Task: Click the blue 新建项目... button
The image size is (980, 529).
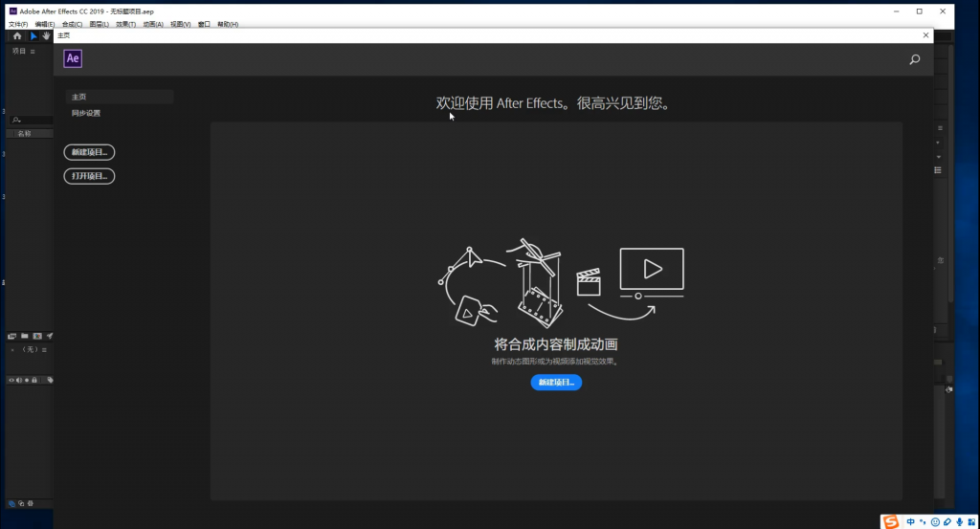Action: coord(556,383)
